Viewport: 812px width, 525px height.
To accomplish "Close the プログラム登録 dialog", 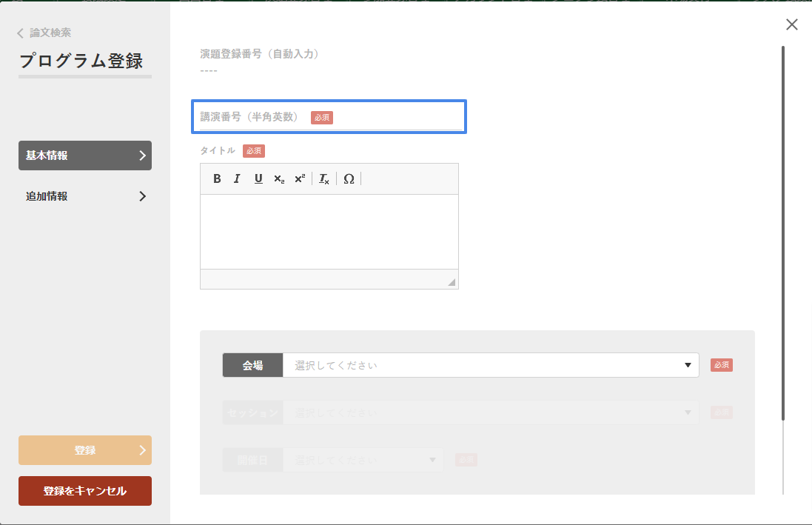I will click(x=792, y=24).
